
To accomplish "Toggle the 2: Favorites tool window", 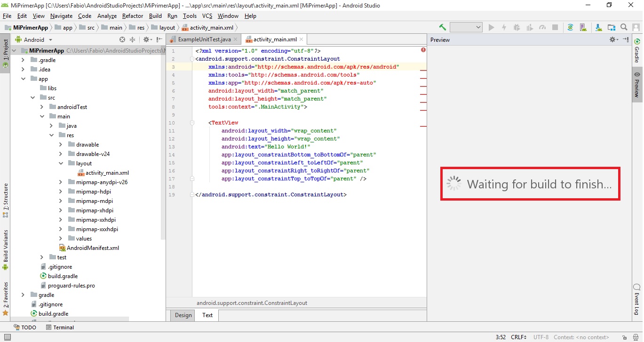I will [x=5, y=298].
